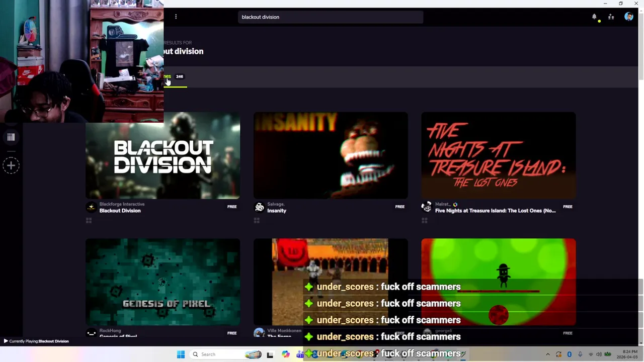Screen dimensions: 644x362
Task: Click the Windows platform icon under Five Nights card
Action: pyautogui.click(x=424, y=220)
